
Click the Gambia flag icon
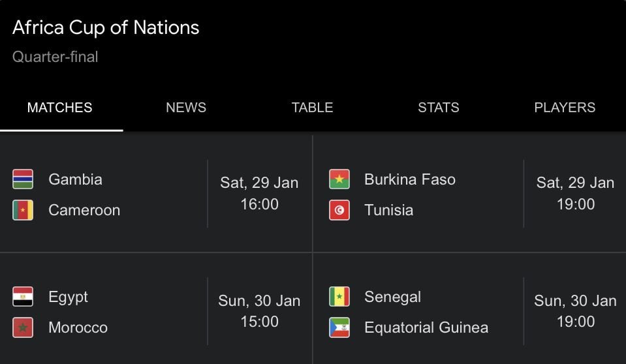click(23, 179)
